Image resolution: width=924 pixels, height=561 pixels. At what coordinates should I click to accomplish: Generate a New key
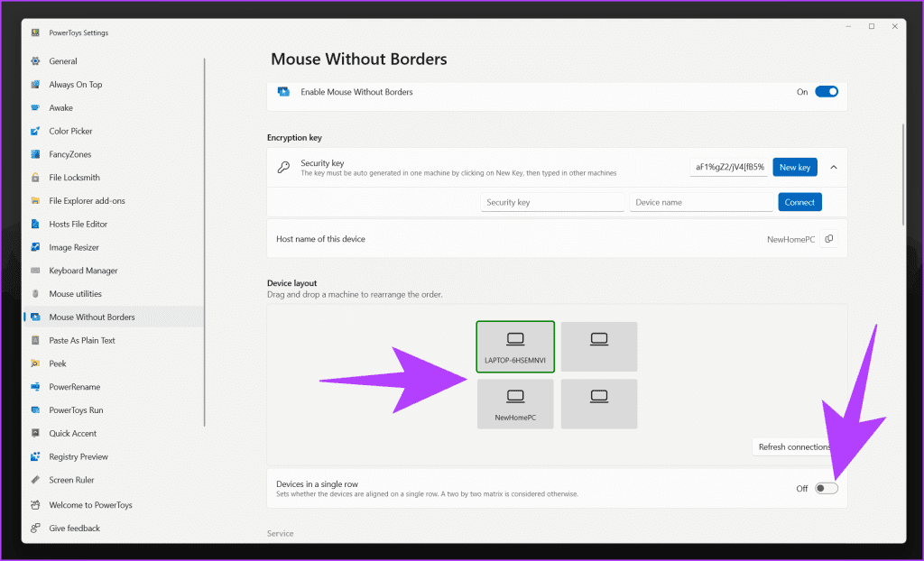(x=795, y=168)
